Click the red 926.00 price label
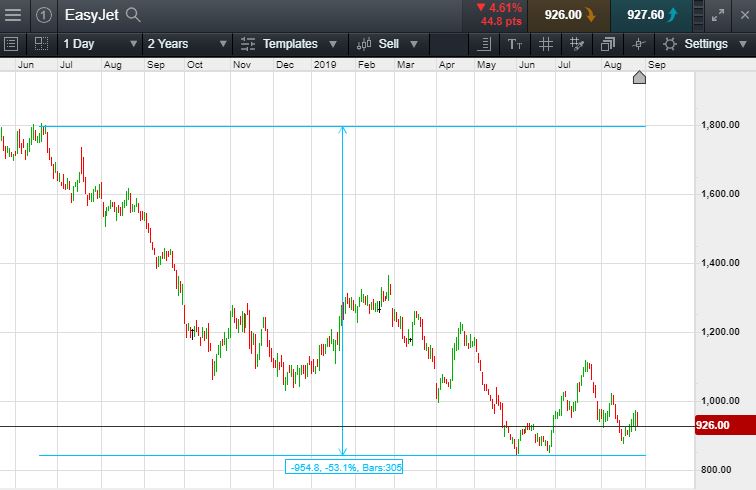The image size is (756, 490). click(x=725, y=425)
